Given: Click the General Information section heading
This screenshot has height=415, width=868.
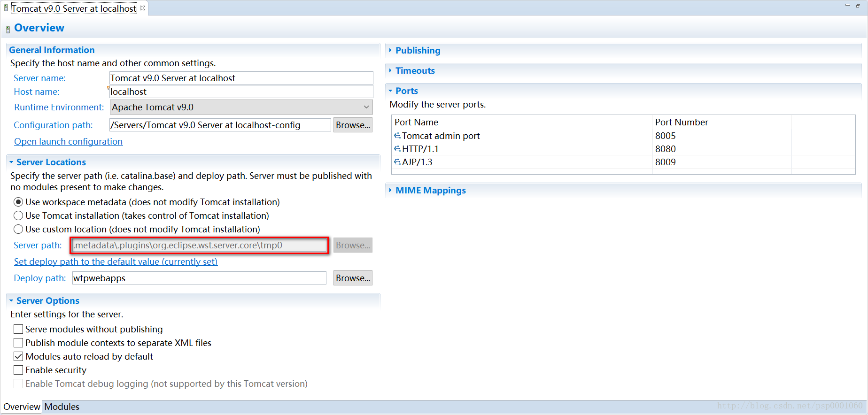Looking at the screenshot, I should point(52,50).
